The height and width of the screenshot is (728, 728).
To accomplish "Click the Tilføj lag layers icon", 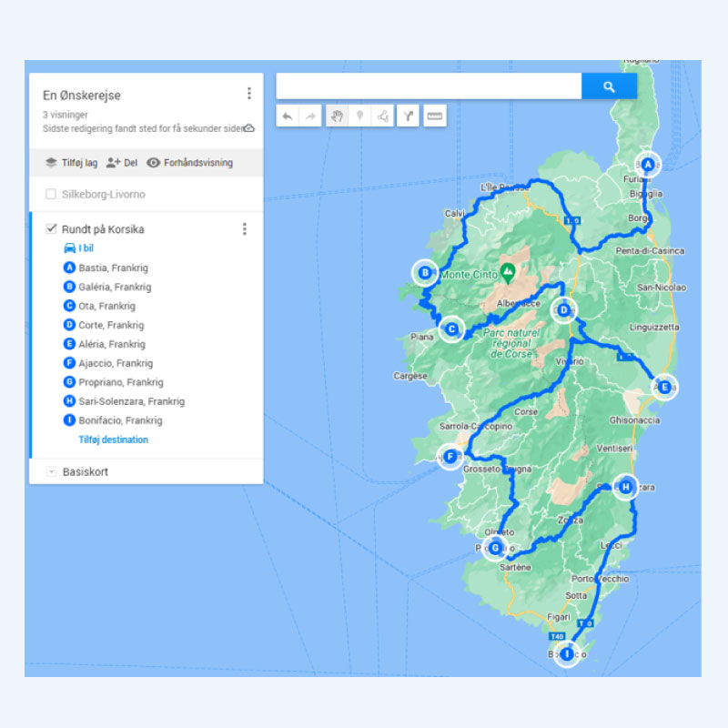I will (51, 163).
